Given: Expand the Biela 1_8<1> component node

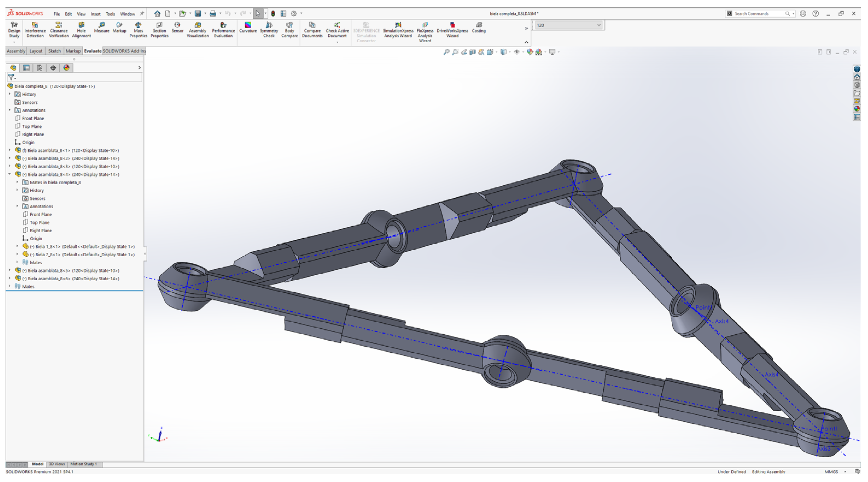Looking at the screenshot, I should pos(17,246).
